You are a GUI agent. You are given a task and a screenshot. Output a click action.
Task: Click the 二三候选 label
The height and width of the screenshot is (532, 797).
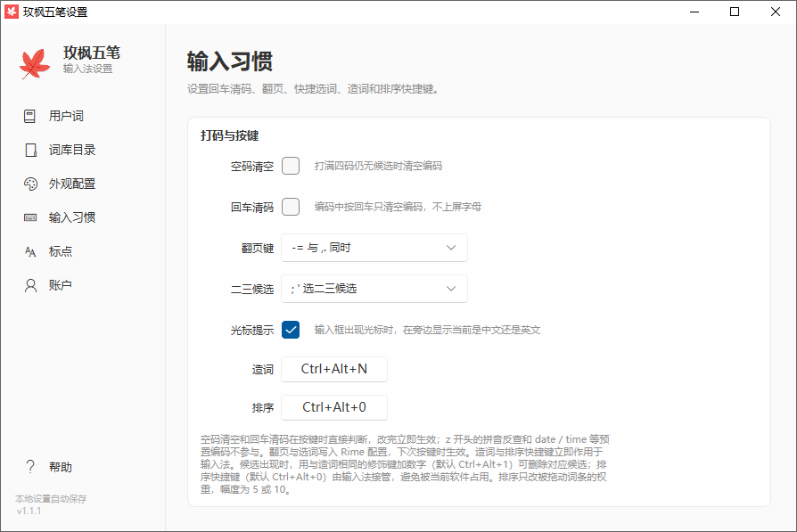(252, 289)
